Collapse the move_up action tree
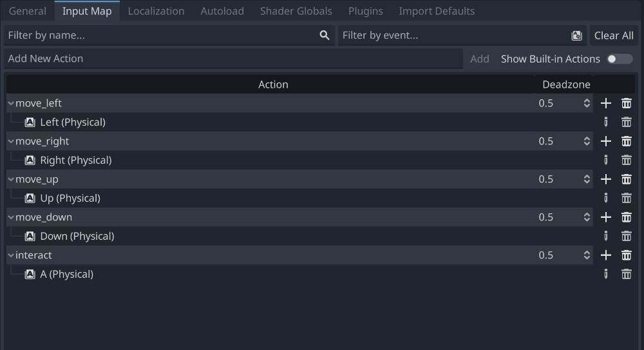The image size is (644, 350). pos(11,179)
